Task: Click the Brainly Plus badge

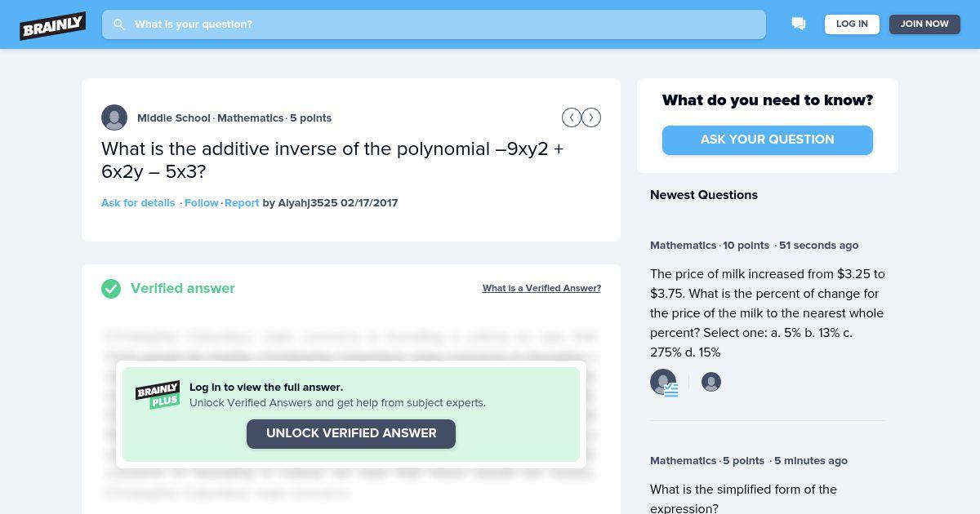Action: pos(158,395)
